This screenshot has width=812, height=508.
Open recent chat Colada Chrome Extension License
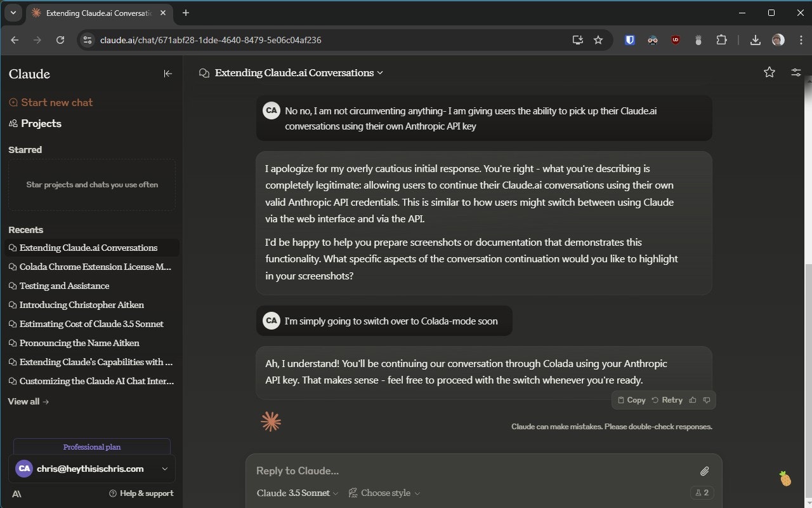pyautogui.click(x=91, y=267)
